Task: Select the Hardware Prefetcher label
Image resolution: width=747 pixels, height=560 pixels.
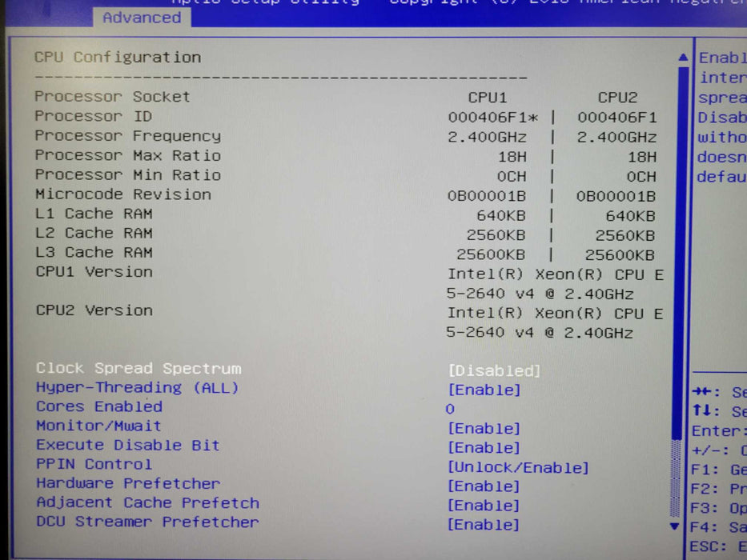Action: [x=127, y=484]
